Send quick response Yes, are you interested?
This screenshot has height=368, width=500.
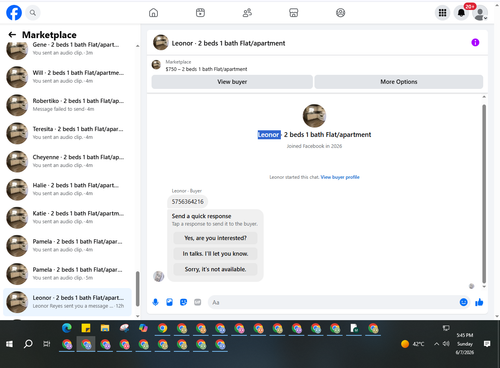click(x=215, y=238)
